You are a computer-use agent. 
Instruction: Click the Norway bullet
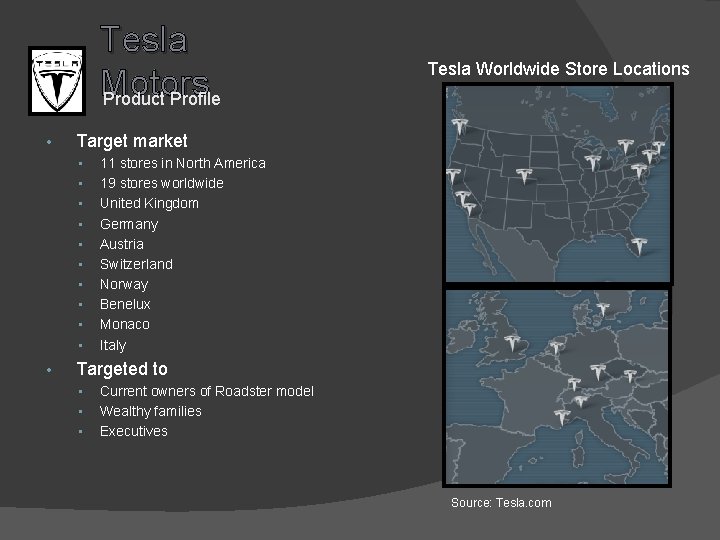(124, 285)
